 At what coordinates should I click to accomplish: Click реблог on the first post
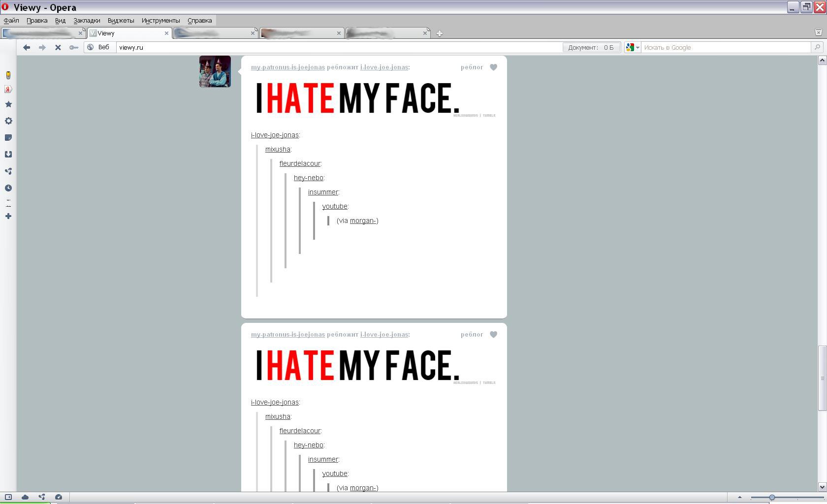point(472,67)
